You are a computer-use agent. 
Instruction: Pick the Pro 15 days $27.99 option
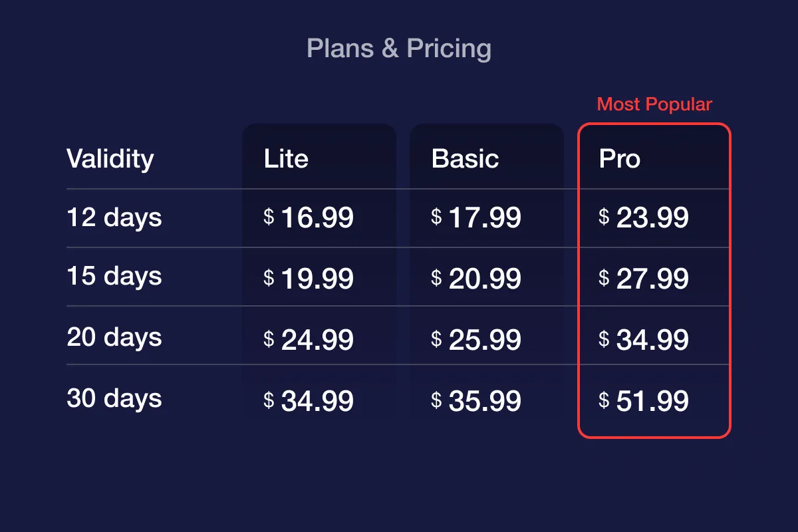tap(644, 279)
